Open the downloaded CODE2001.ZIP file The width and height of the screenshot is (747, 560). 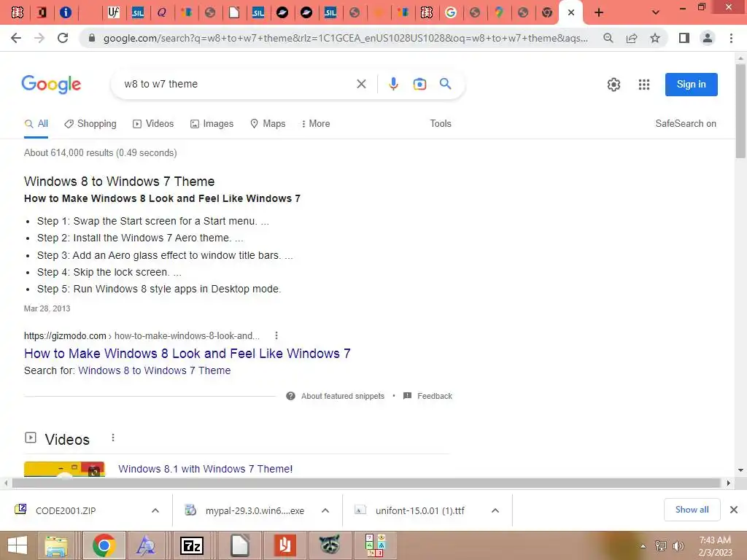(x=66, y=510)
